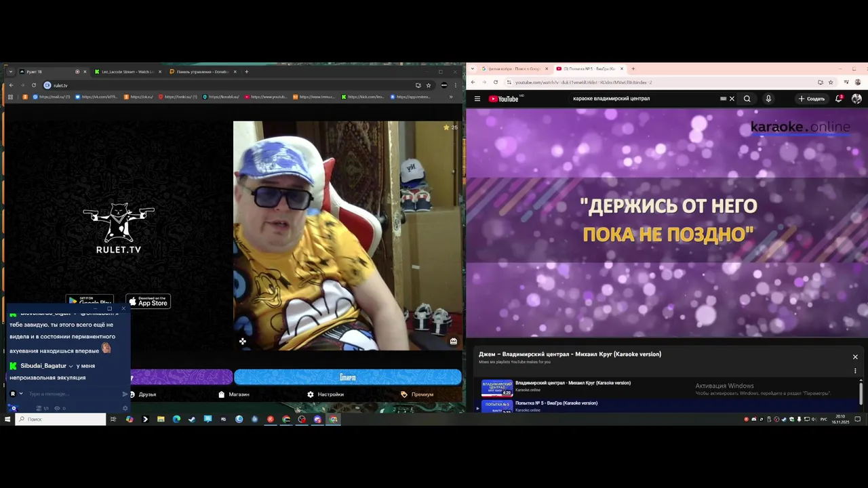The width and height of the screenshot is (868, 488).
Task: Open chat popup settings gear
Action: point(125,408)
